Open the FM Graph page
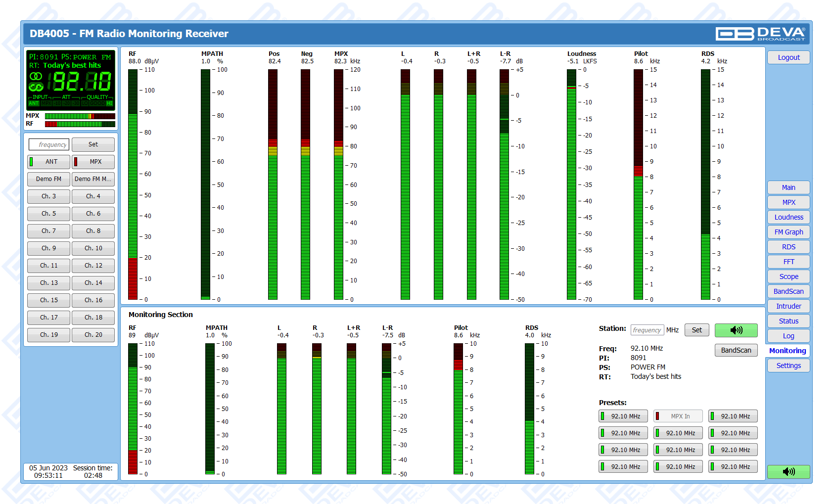The height and width of the screenshot is (504, 833). tap(788, 232)
